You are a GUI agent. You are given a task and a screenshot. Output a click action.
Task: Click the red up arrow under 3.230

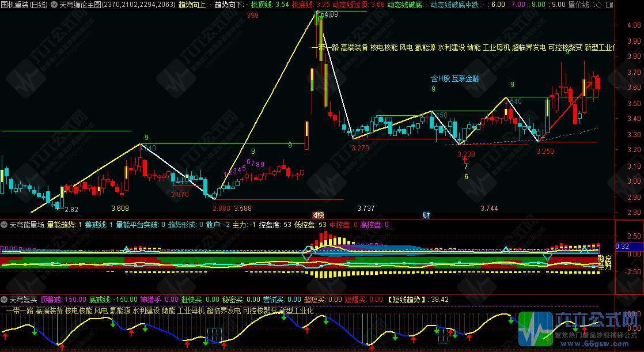click(x=465, y=160)
